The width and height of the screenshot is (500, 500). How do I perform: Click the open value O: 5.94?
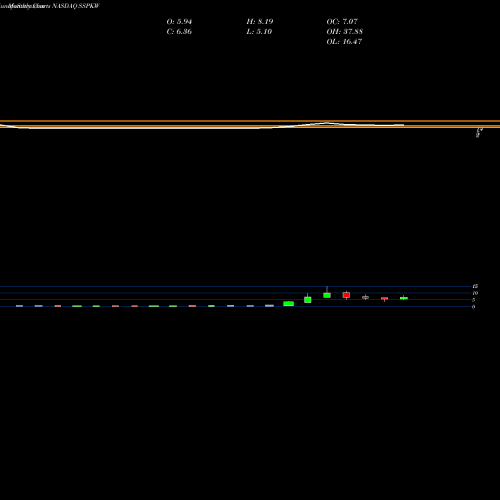point(179,22)
